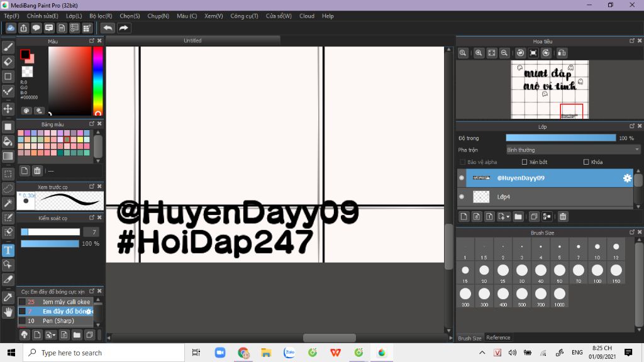Open the Bộ lọc(R) menu
Viewport: 644px width, 362px height.
pos(101,16)
